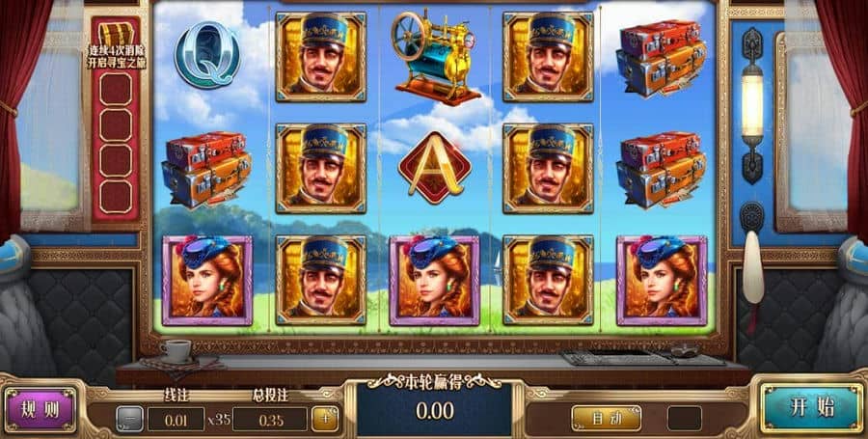The height and width of the screenshot is (439, 868).
Task: Increase the bet with the plus button
Action: coord(325,419)
